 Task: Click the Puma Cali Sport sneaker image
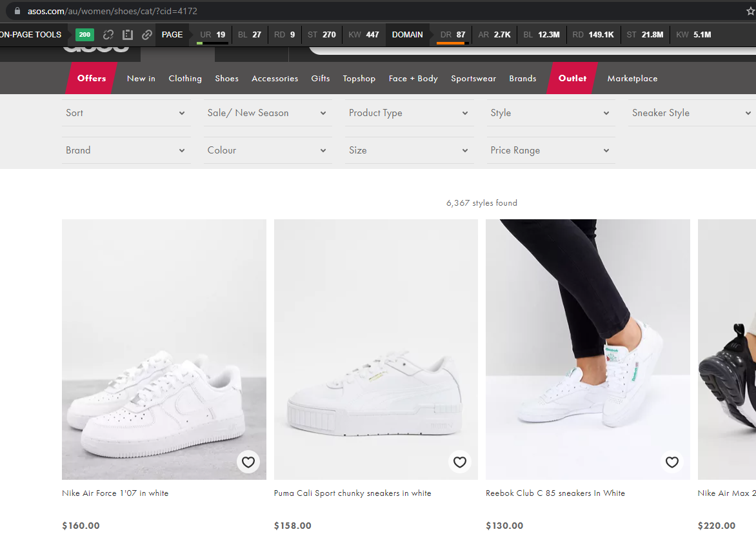[x=375, y=349]
